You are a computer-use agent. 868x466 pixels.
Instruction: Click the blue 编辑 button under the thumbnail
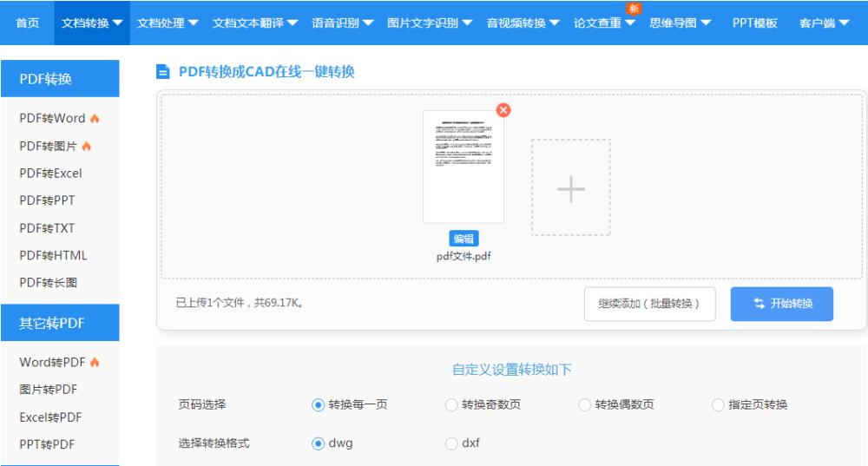(464, 239)
